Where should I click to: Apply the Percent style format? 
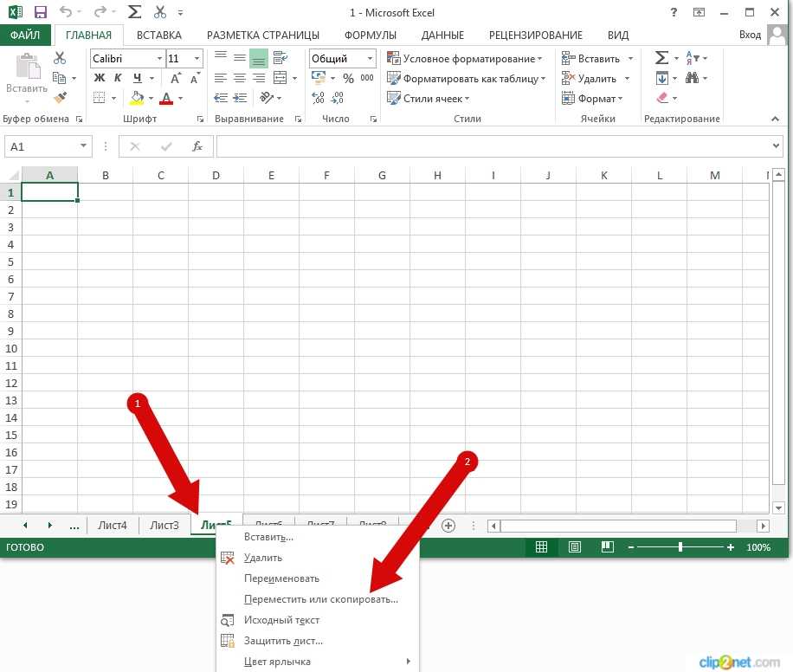coord(348,79)
